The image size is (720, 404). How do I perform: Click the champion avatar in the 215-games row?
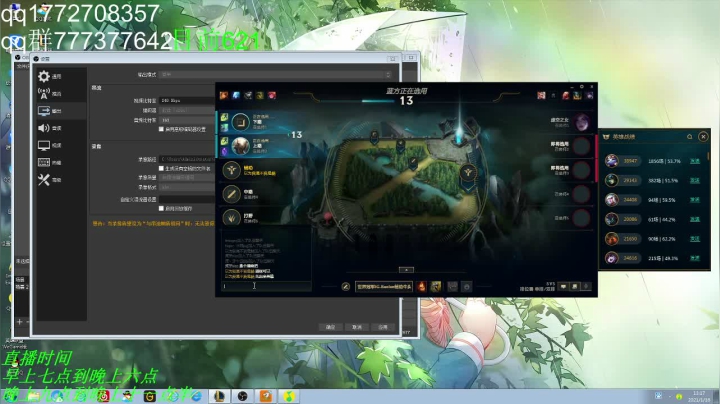point(611,258)
